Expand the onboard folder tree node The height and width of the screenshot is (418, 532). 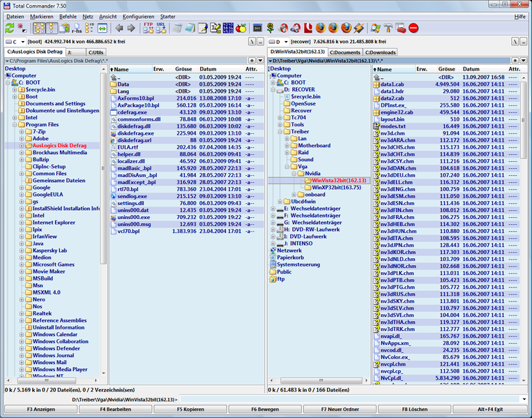294,195
